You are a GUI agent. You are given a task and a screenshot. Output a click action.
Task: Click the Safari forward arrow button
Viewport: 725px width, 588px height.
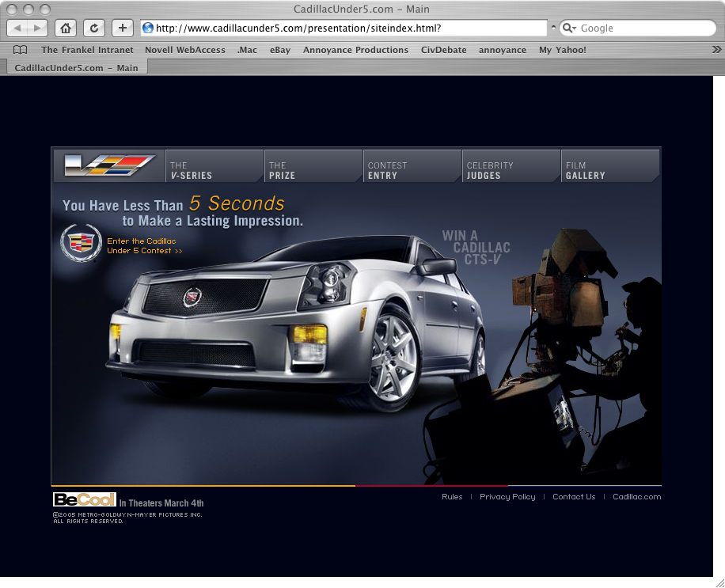tap(38, 28)
